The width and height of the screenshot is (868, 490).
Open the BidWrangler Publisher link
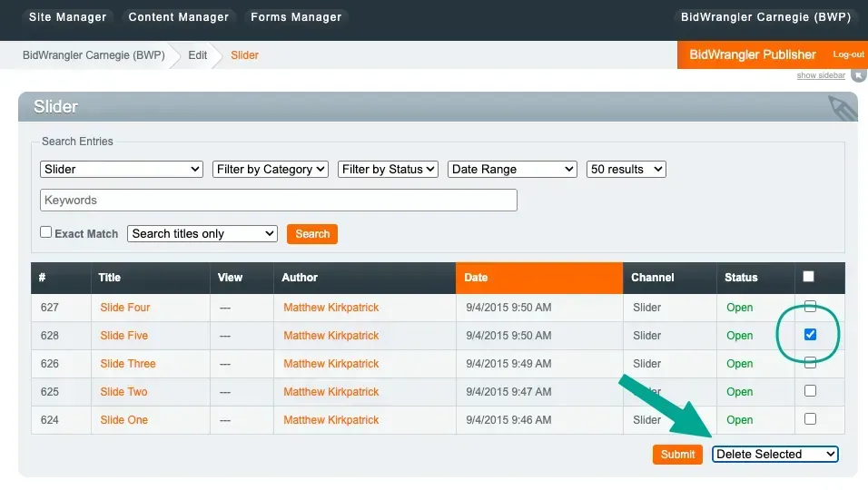[x=753, y=54]
